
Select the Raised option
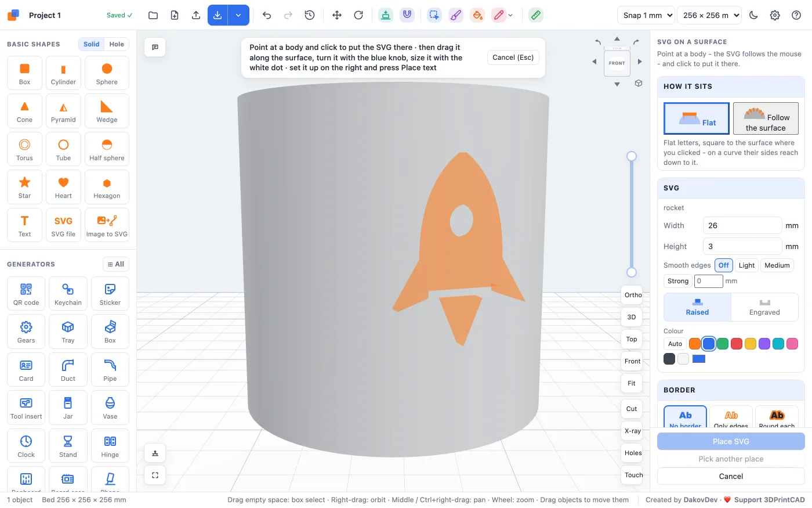point(697,307)
